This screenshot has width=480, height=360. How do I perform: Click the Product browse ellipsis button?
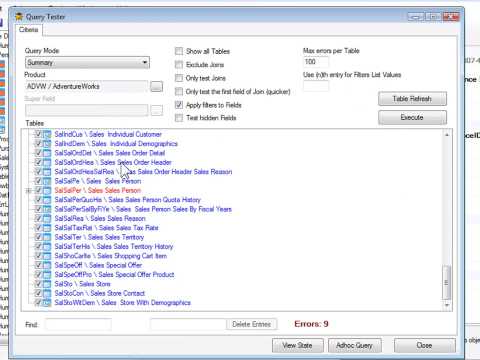157,86
